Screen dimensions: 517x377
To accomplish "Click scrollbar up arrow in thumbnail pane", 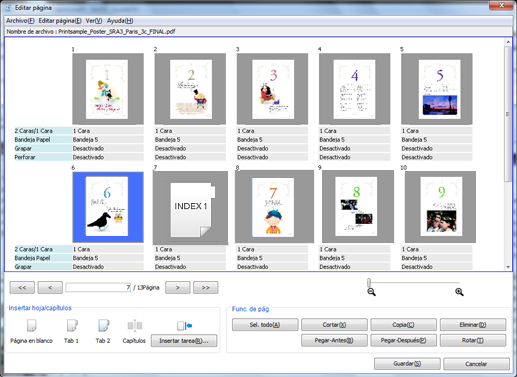I will point(508,42).
